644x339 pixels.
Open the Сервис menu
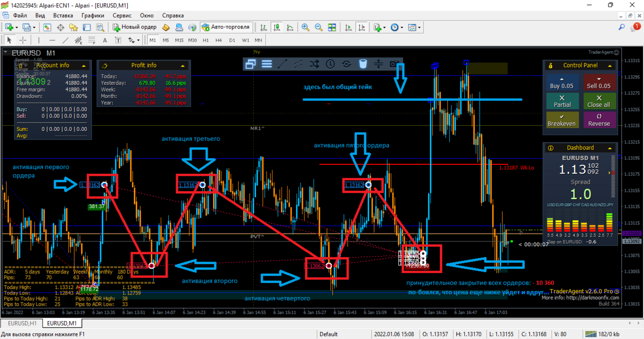coord(122,15)
